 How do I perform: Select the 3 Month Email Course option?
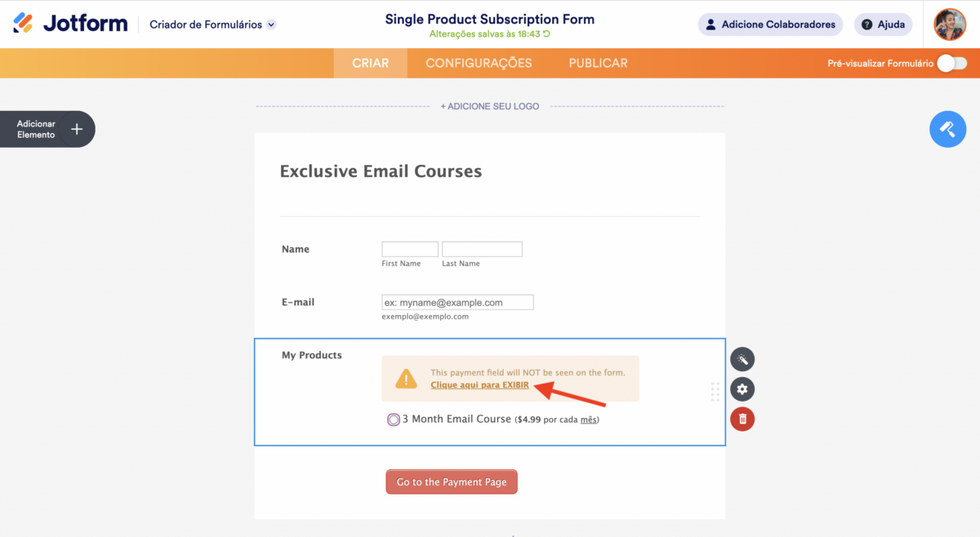coord(394,419)
